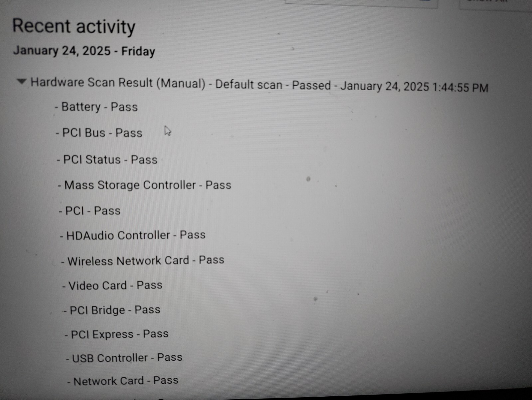Select the PCI Bridge - Pass result

coord(112,310)
